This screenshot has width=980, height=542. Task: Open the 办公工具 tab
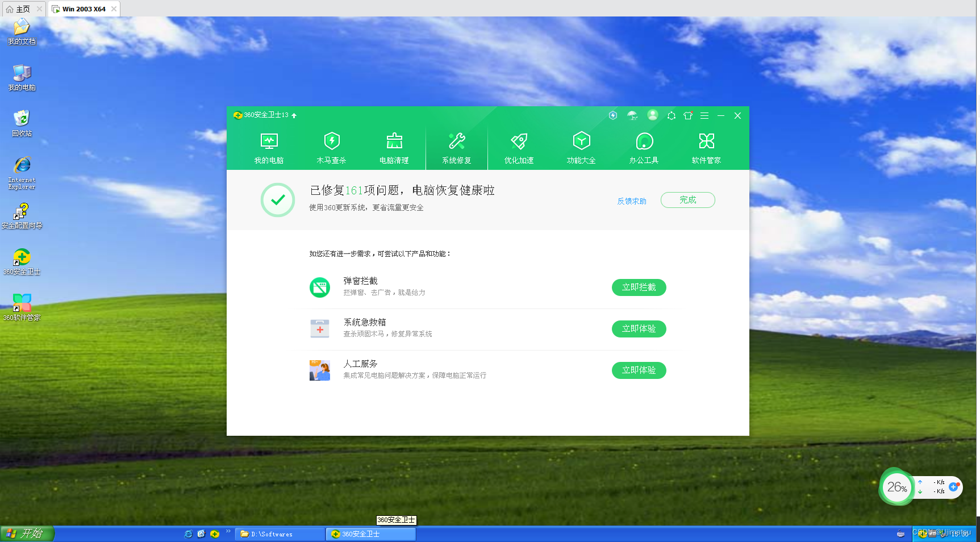pos(644,148)
